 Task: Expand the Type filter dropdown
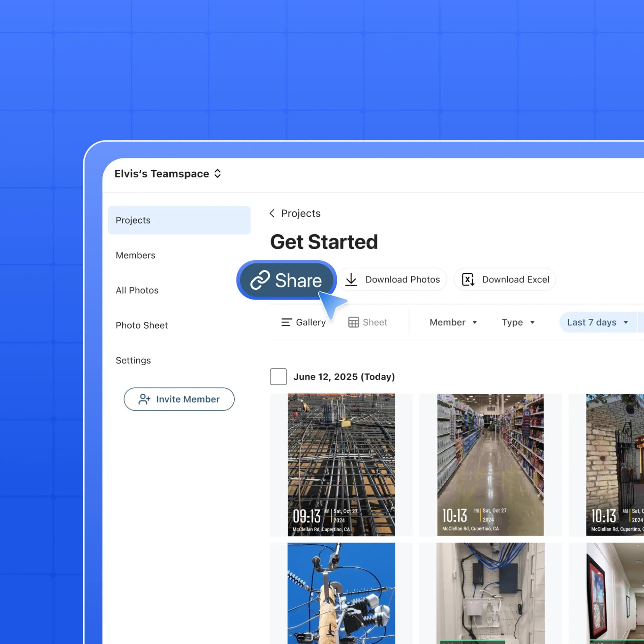pyautogui.click(x=518, y=322)
